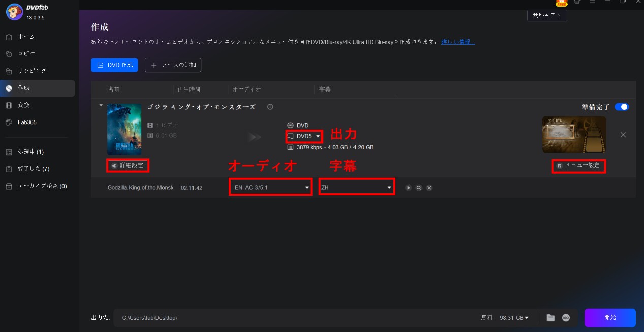Click the magnifier icon in title row
This screenshot has width=644, height=332.
point(418,188)
